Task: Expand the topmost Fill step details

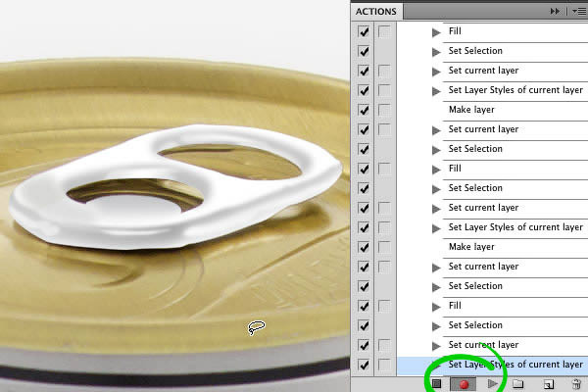Action: [x=436, y=32]
